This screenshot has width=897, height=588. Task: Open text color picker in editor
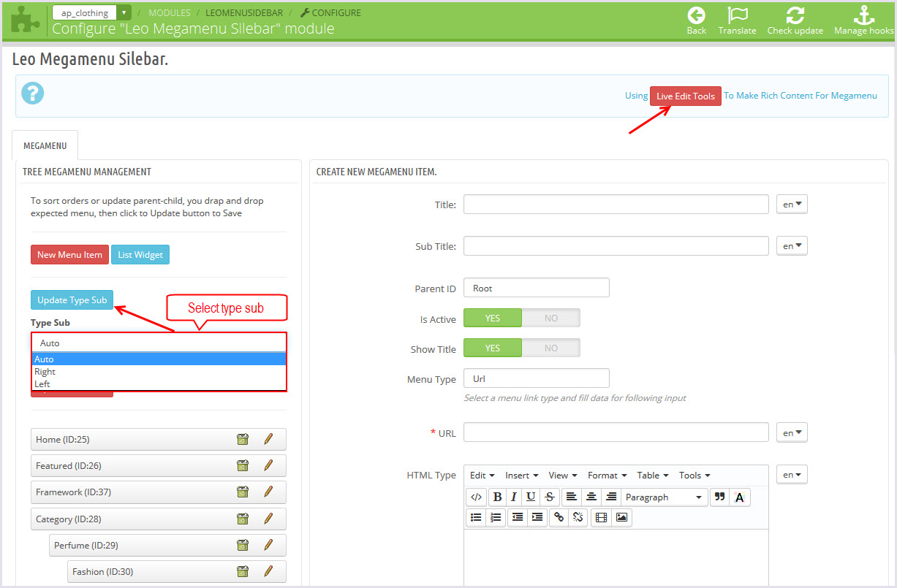coord(739,497)
